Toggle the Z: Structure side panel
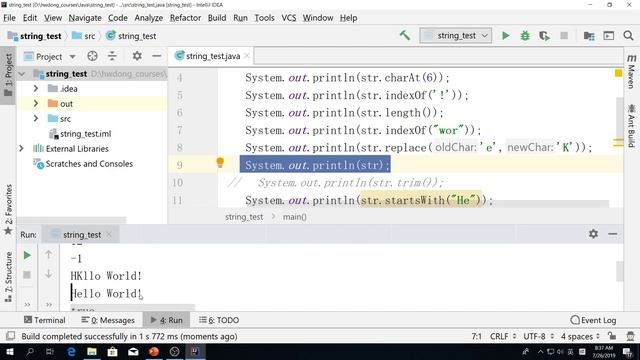 (8, 277)
